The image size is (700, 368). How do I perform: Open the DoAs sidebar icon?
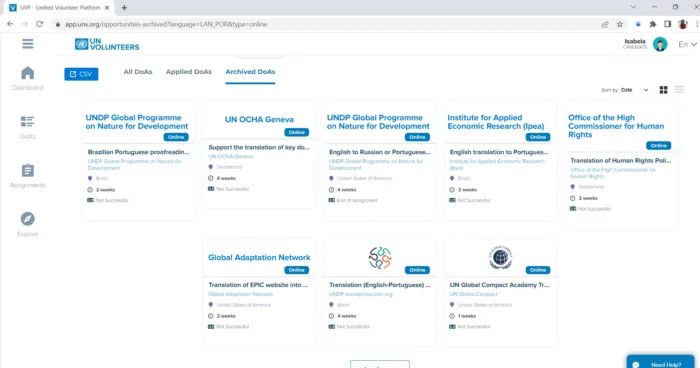pyautogui.click(x=27, y=121)
